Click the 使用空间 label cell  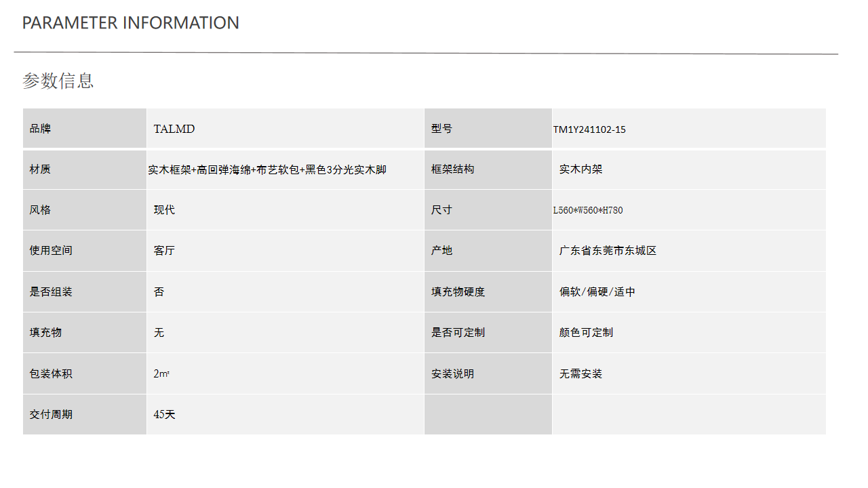click(x=51, y=251)
